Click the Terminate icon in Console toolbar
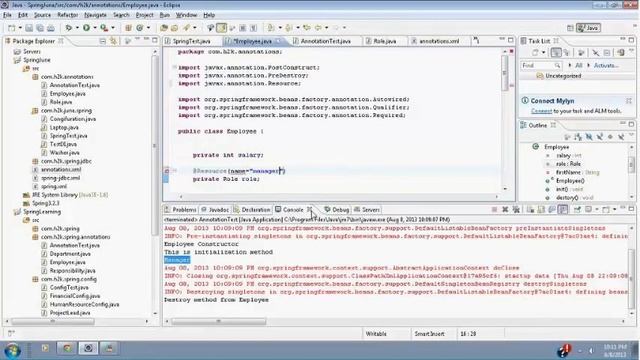 (x=494, y=210)
